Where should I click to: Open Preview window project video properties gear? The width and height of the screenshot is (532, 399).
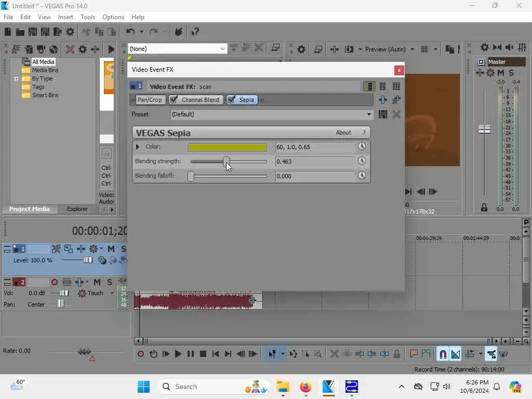point(301,49)
